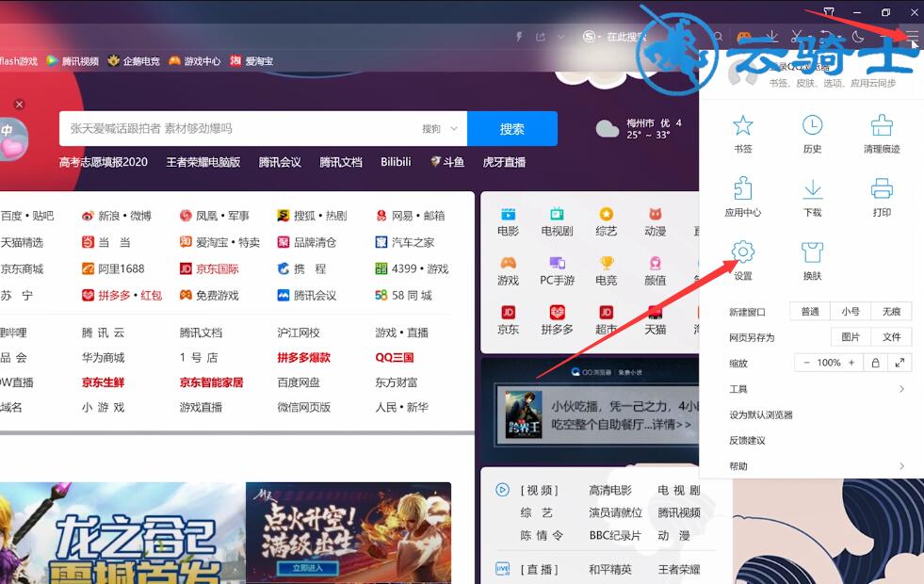This screenshot has height=584, width=924.
Task: Open the 搜狗 search engine dropdown in search box
Action: pyautogui.click(x=440, y=128)
